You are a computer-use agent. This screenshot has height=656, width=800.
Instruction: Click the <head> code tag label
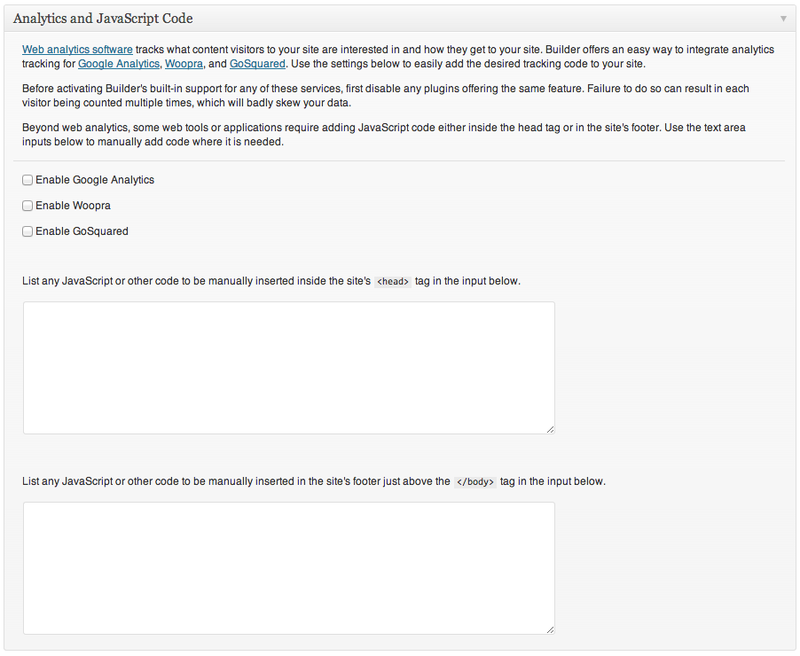(x=393, y=282)
